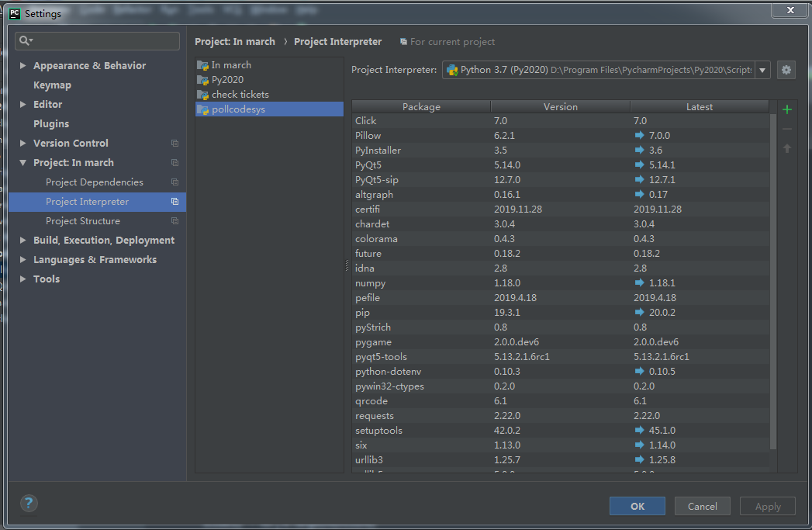The width and height of the screenshot is (812, 530).
Task: Expand the Tools section
Action: point(22,279)
